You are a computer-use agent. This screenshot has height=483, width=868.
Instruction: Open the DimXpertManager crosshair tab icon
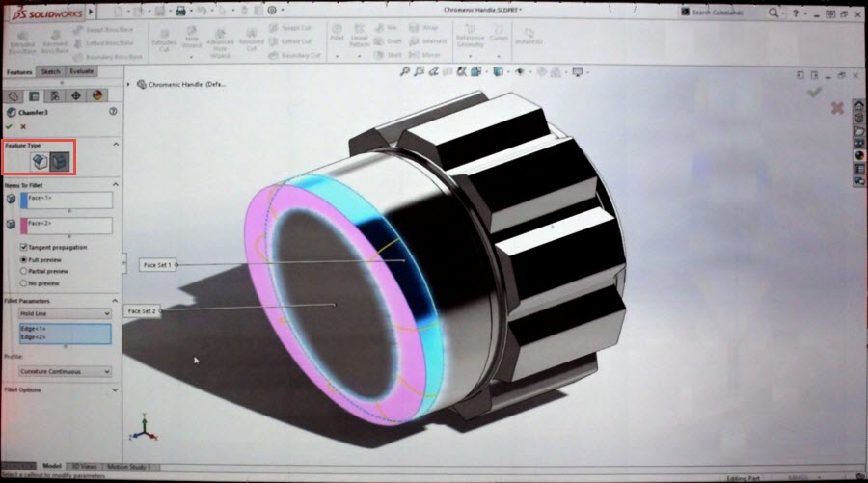point(76,95)
